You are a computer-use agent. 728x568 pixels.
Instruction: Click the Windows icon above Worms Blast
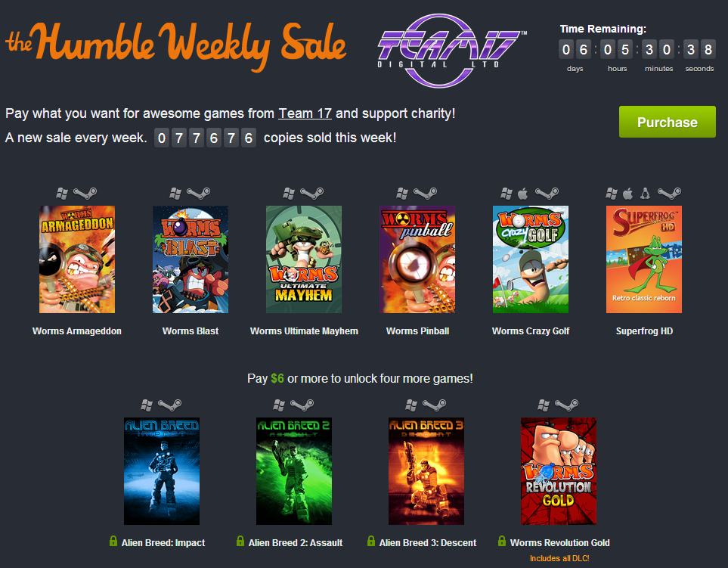[x=175, y=193]
